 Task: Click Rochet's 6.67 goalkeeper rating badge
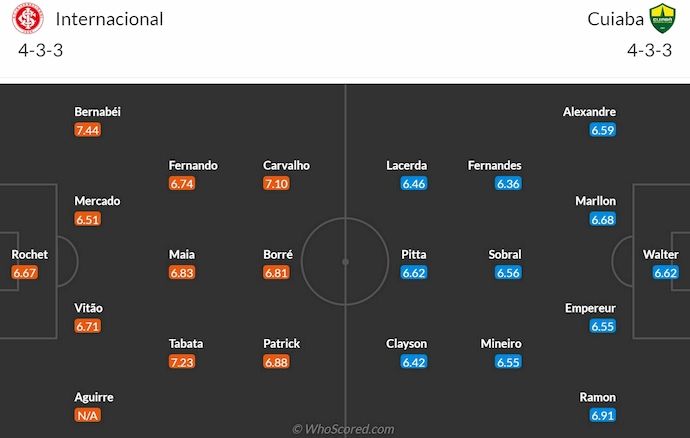(25, 273)
